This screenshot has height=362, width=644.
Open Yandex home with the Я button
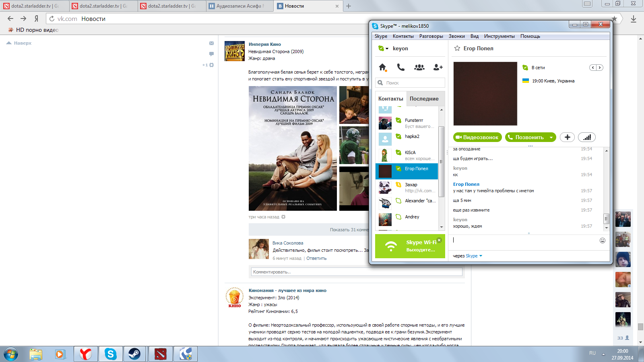pyautogui.click(x=36, y=19)
